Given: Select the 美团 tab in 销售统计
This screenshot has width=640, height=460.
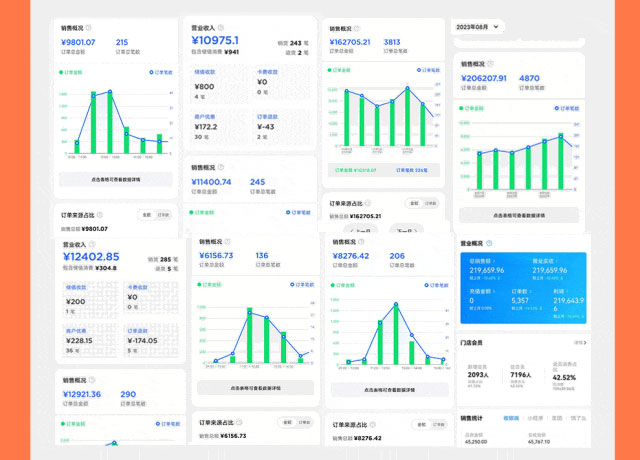Looking at the screenshot, I should click(x=557, y=418).
